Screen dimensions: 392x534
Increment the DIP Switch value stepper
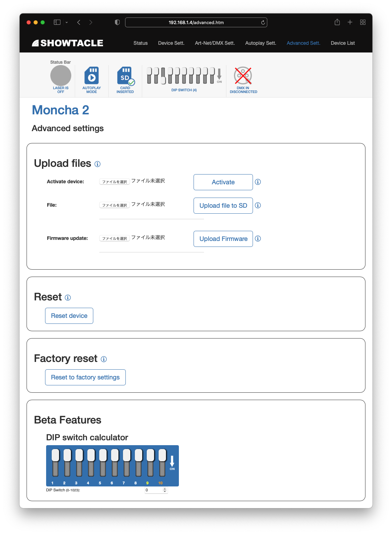tap(164, 489)
